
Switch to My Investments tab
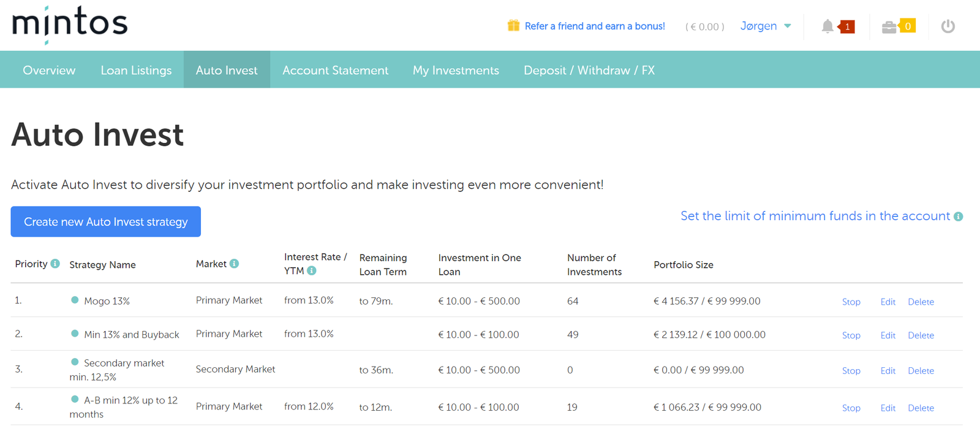tap(456, 70)
